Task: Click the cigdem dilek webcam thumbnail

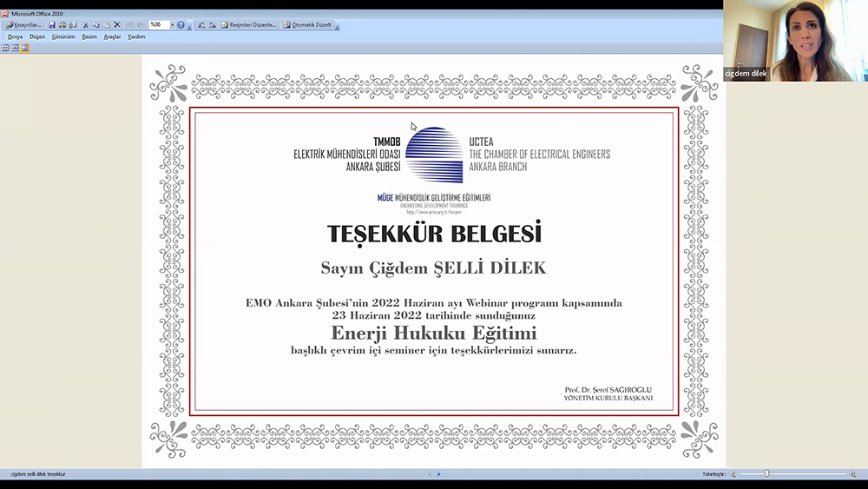Action: [795, 41]
